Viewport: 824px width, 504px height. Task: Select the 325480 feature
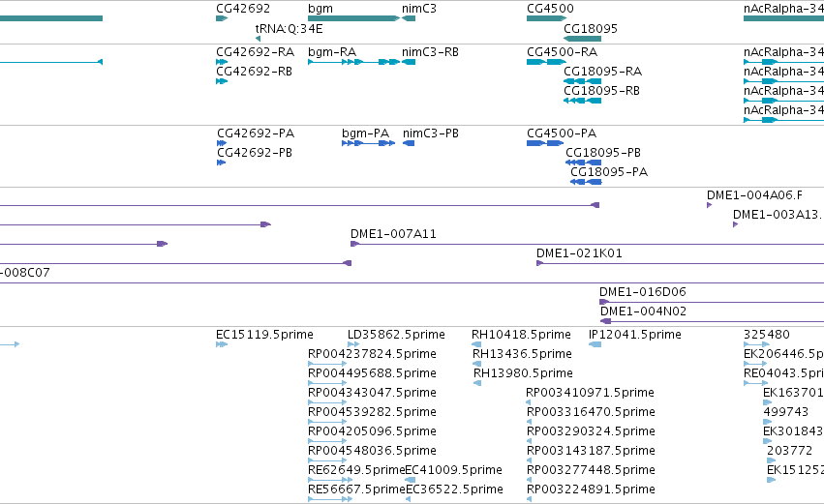point(757,344)
